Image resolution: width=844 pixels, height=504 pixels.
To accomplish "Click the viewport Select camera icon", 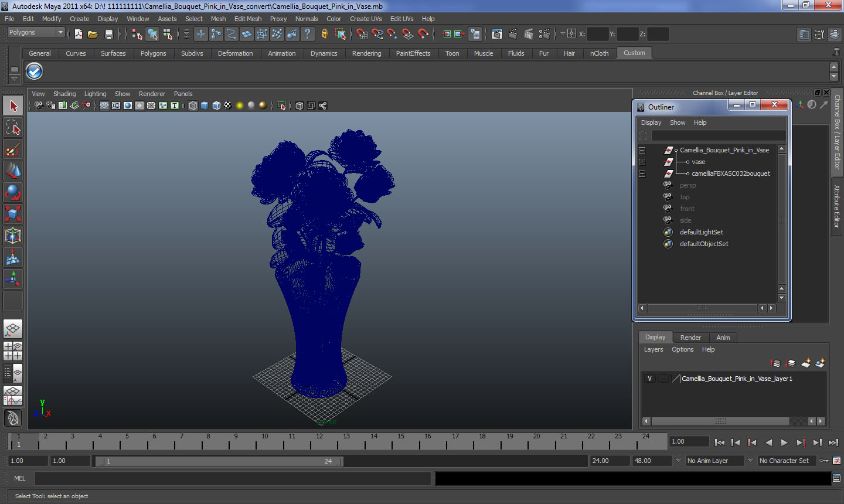I will click(39, 105).
